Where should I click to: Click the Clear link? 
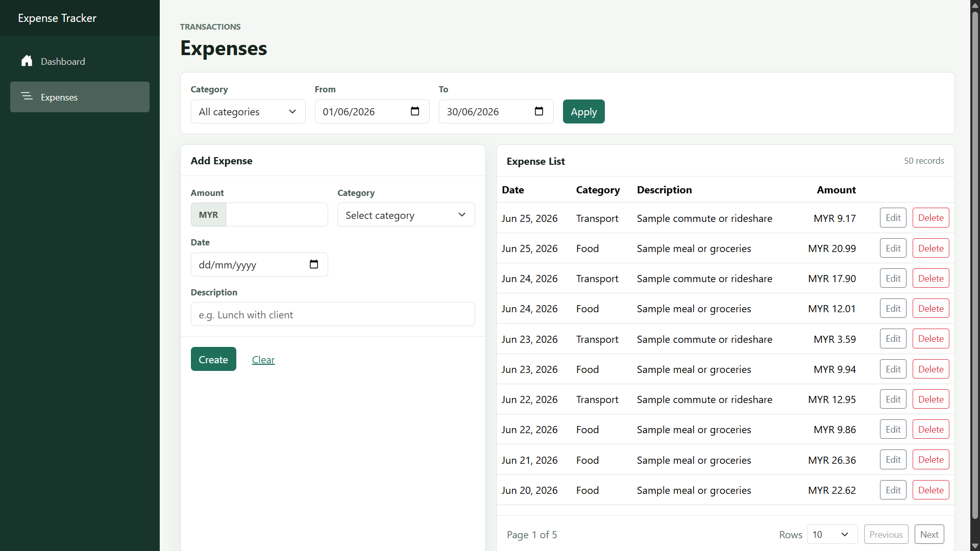click(x=263, y=360)
